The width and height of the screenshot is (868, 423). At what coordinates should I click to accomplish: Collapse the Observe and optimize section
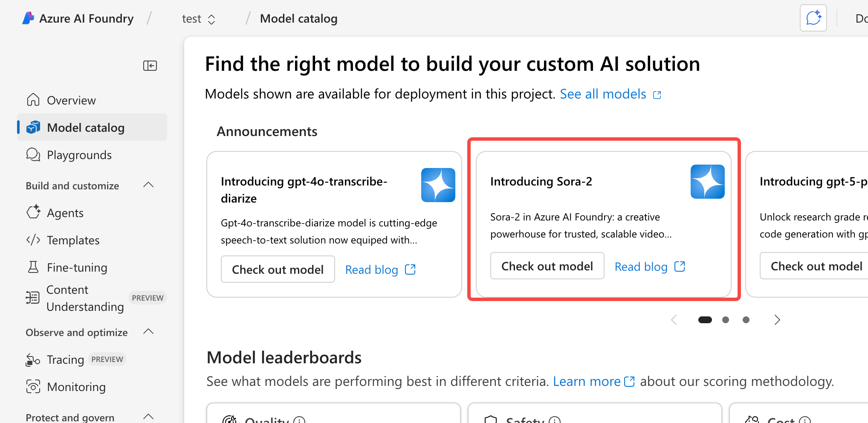148,332
